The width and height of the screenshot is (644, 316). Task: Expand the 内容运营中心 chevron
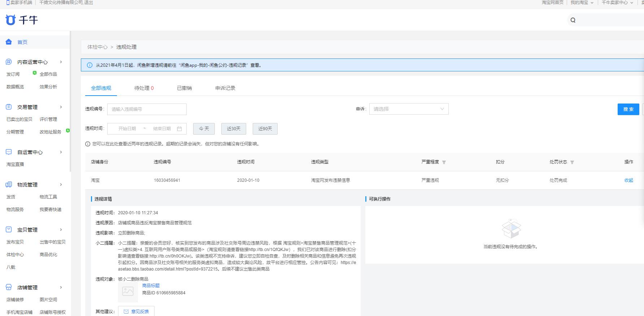coord(61,62)
